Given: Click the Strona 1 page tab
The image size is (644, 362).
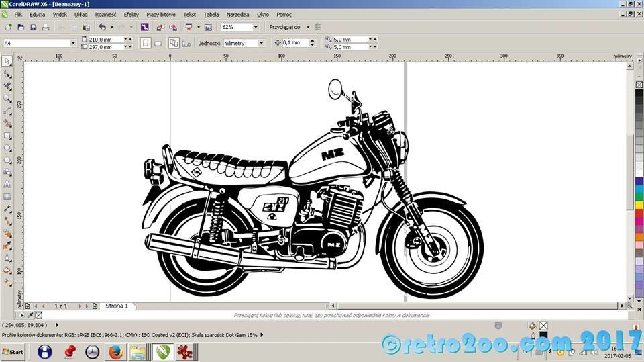Looking at the screenshot, I should click(116, 306).
